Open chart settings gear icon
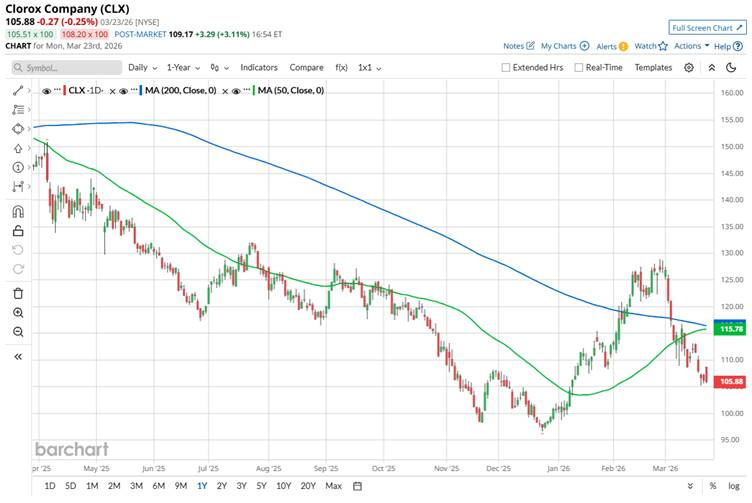Screen dimensions: 752x503 [689, 67]
